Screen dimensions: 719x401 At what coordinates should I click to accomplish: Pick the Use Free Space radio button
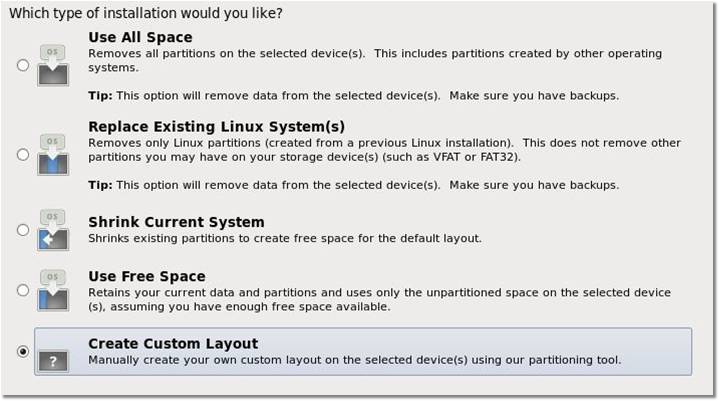(23, 290)
